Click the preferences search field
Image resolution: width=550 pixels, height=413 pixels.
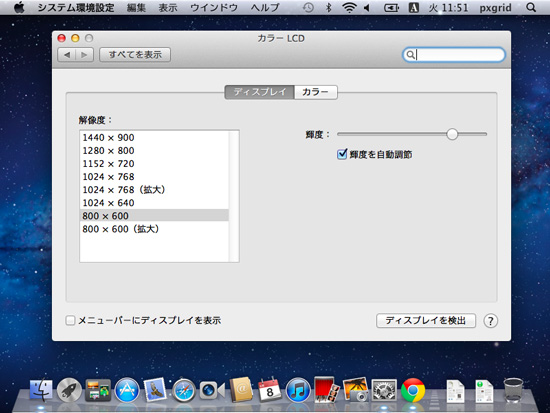(x=454, y=55)
